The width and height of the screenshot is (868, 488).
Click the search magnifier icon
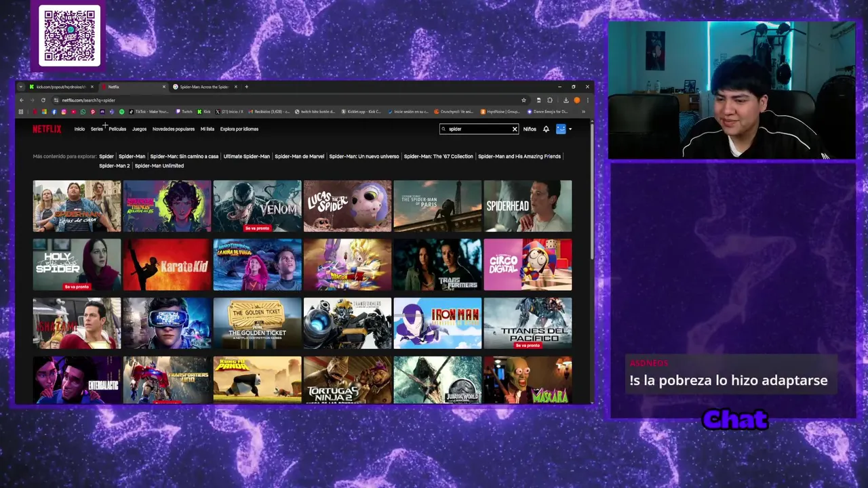tap(443, 129)
